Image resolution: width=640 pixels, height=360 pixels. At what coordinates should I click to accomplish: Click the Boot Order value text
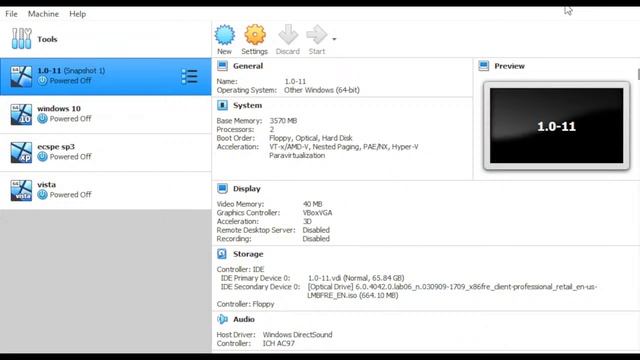coord(311,138)
